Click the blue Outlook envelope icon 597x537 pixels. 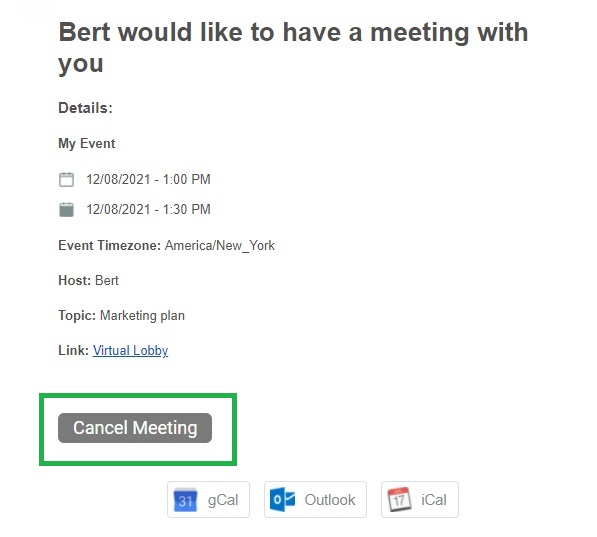[283, 499]
